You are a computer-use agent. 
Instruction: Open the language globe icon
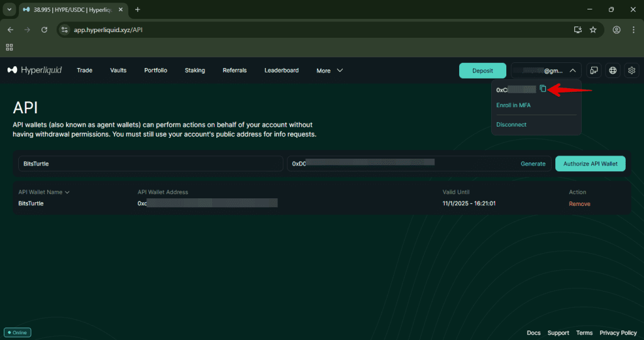[x=613, y=71]
